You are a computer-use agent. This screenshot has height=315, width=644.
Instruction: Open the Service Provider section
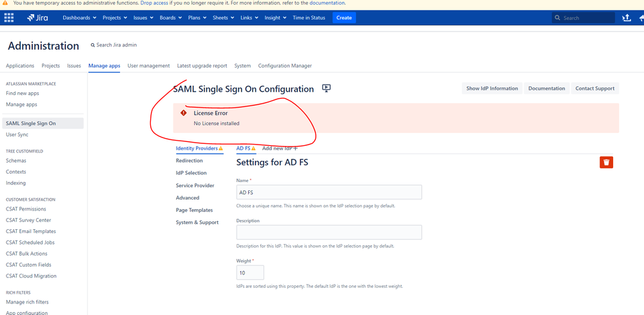[195, 185]
